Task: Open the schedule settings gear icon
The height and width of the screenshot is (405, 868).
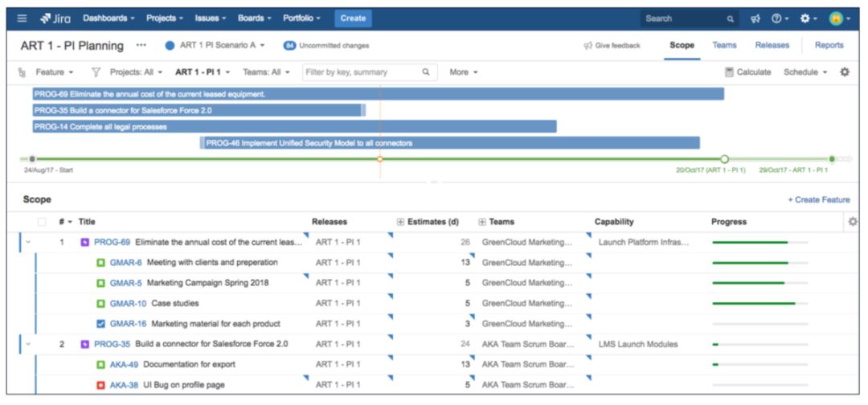Action: [844, 72]
